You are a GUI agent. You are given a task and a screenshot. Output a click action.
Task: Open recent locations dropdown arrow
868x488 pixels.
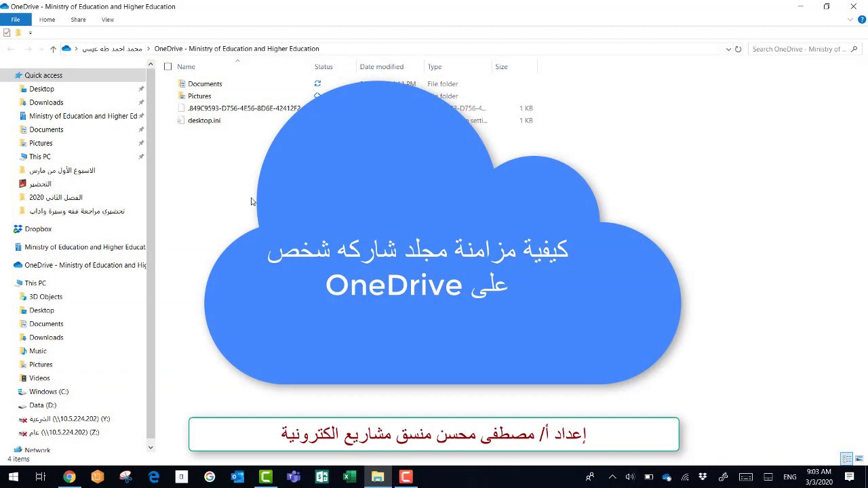point(40,49)
